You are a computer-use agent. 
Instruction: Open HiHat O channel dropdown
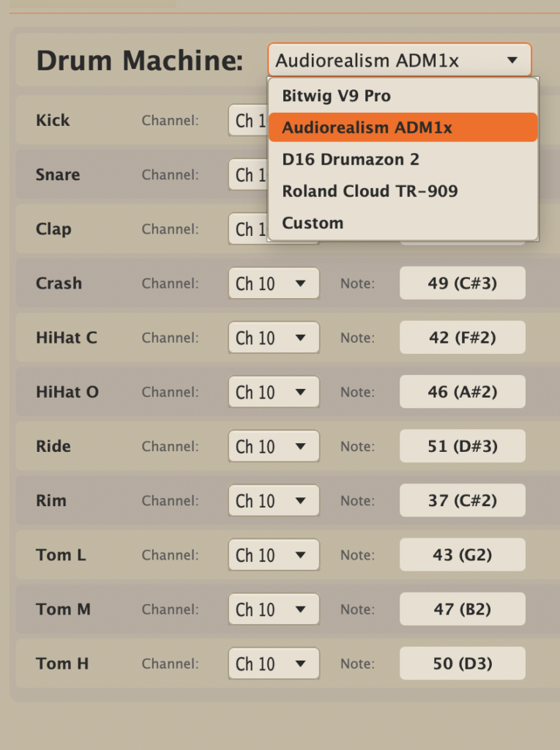click(x=274, y=392)
